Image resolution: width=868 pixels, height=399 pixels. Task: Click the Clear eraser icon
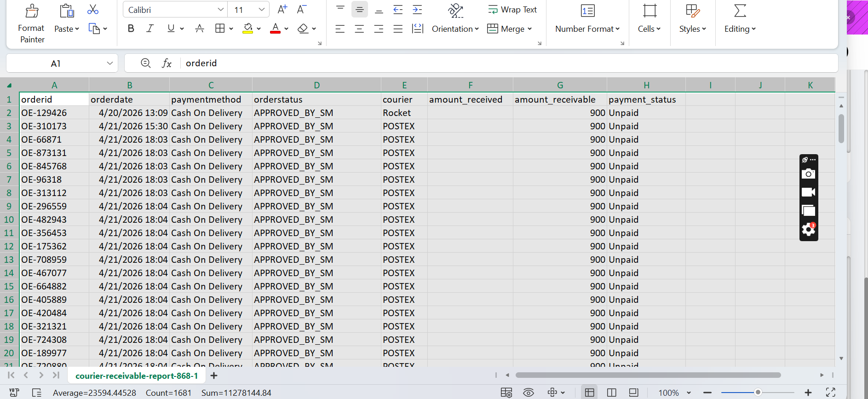(303, 29)
